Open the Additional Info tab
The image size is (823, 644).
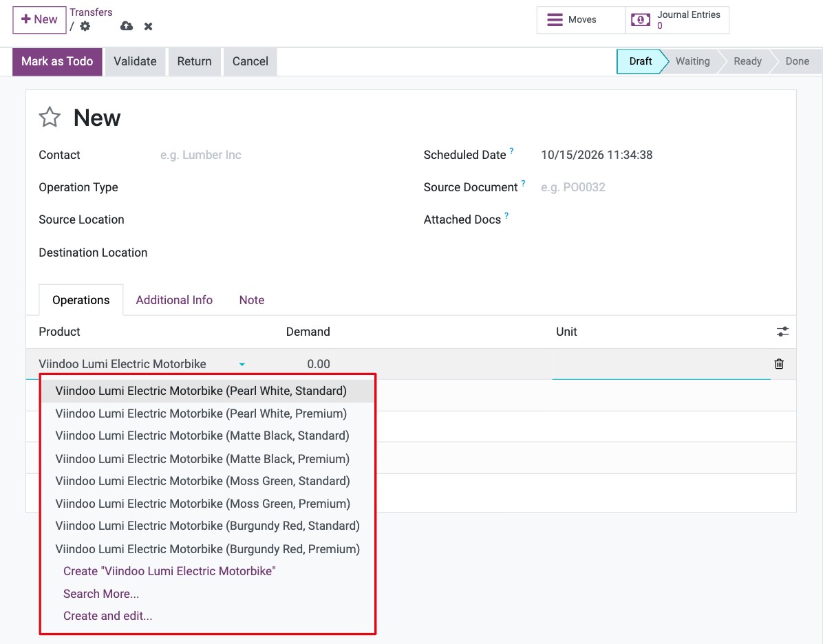pyautogui.click(x=174, y=300)
